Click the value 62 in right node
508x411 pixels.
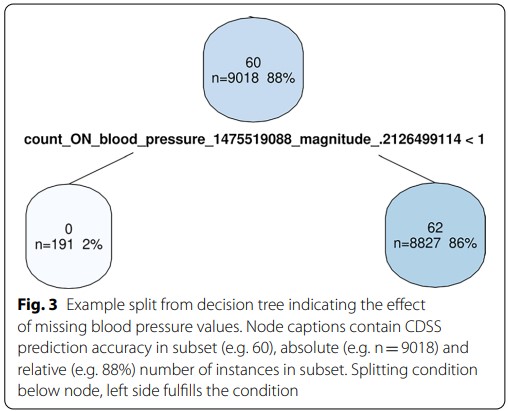point(435,228)
